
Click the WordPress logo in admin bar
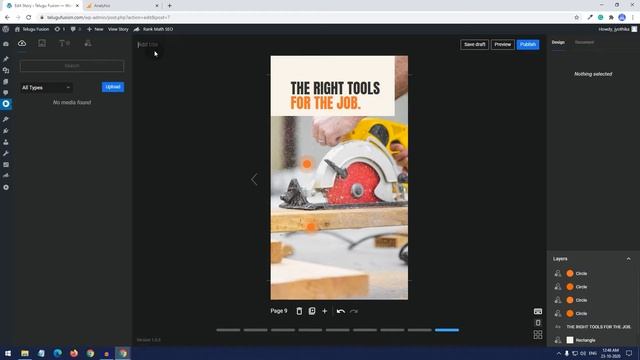point(5,29)
